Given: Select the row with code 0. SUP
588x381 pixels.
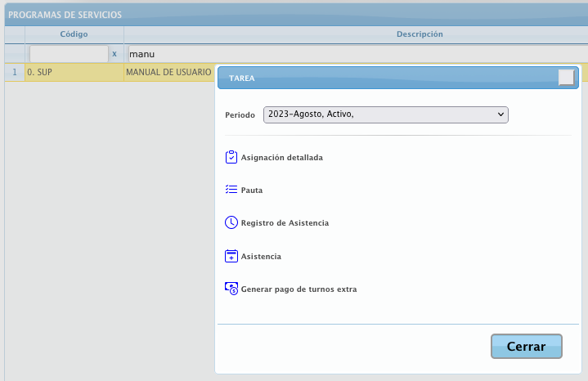Looking at the screenshot, I should [74, 72].
